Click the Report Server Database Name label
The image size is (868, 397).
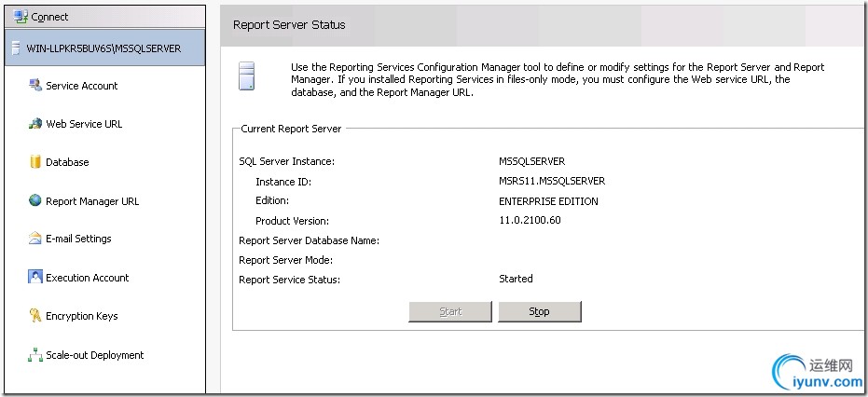(x=309, y=240)
